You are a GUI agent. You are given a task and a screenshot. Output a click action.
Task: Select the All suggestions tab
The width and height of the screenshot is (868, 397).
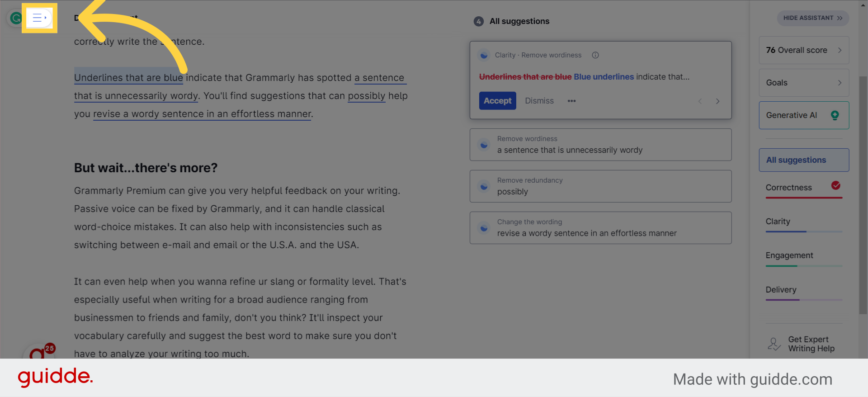804,160
